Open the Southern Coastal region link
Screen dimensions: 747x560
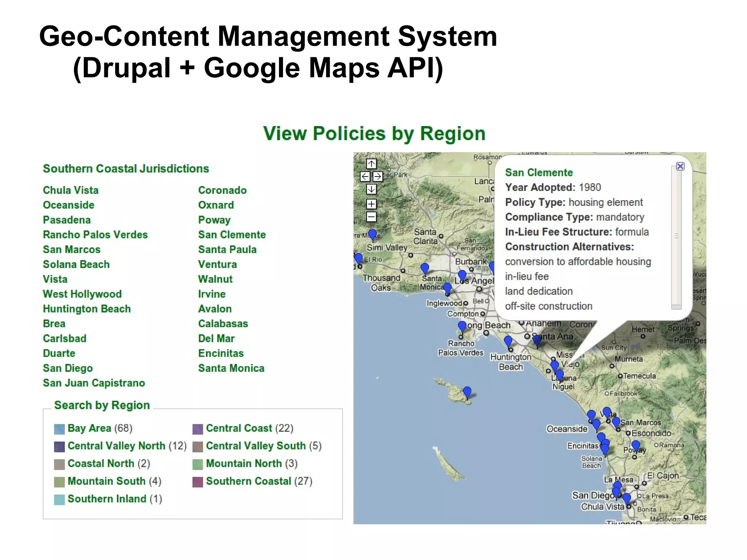pos(248,481)
